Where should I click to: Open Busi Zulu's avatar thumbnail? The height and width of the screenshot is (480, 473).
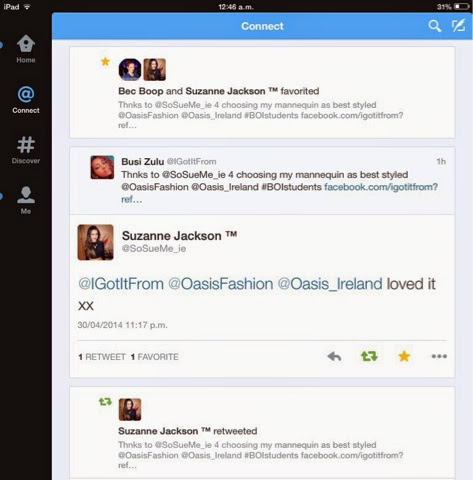tap(102, 167)
